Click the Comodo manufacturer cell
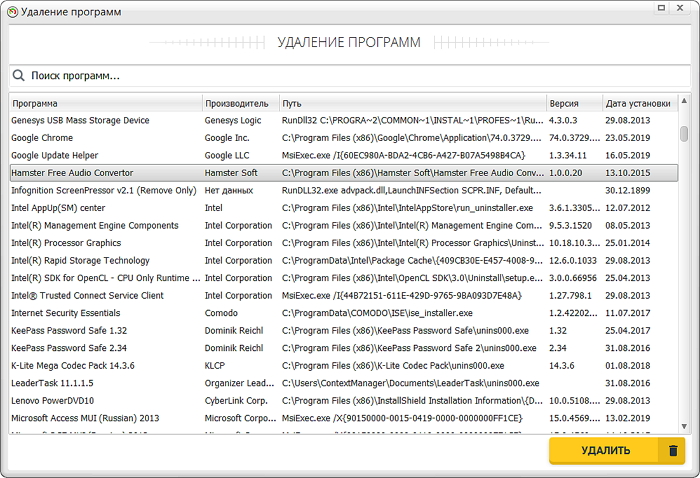Image resolution: width=700 pixels, height=478 pixels. click(x=221, y=313)
